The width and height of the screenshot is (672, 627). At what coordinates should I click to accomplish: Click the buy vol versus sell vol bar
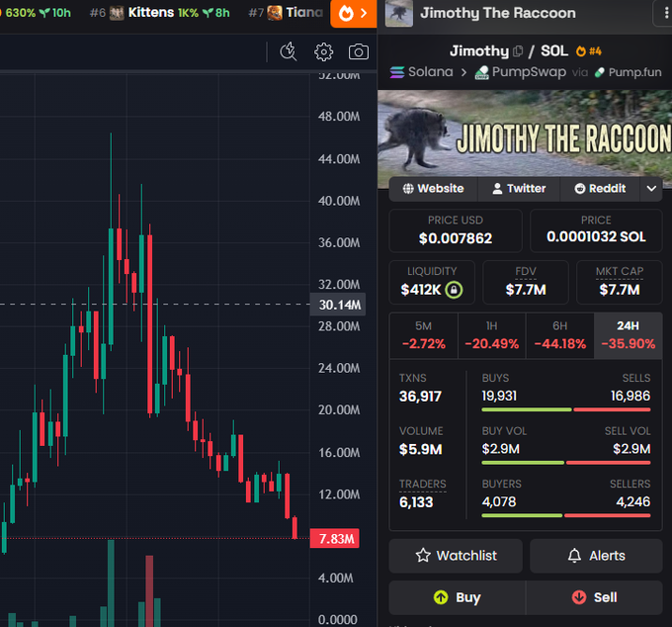coord(566,463)
